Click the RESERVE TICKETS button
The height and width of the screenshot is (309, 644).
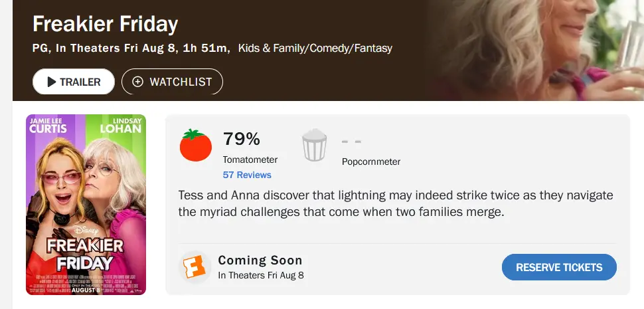[x=559, y=267]
